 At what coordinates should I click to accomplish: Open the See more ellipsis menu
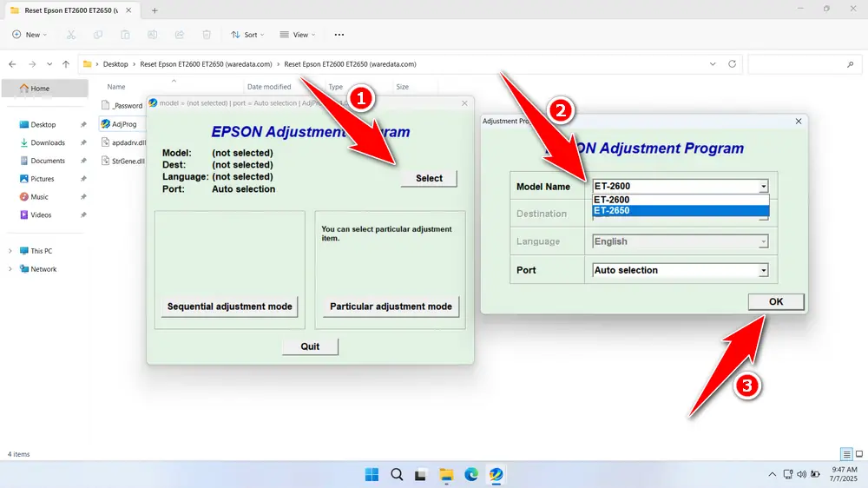click(339, 35)
